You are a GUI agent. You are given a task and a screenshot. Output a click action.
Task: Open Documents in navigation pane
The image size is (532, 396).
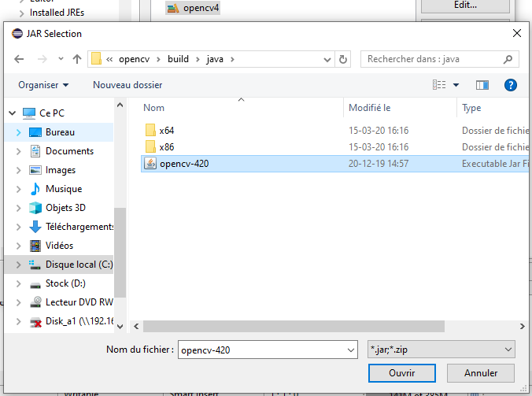(x=69, y=151)
